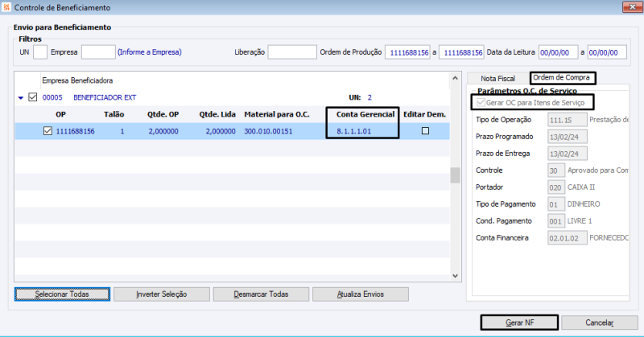
Task: Click the BENEFICIADOR EXT company name
Action: [x=105, y=97]
